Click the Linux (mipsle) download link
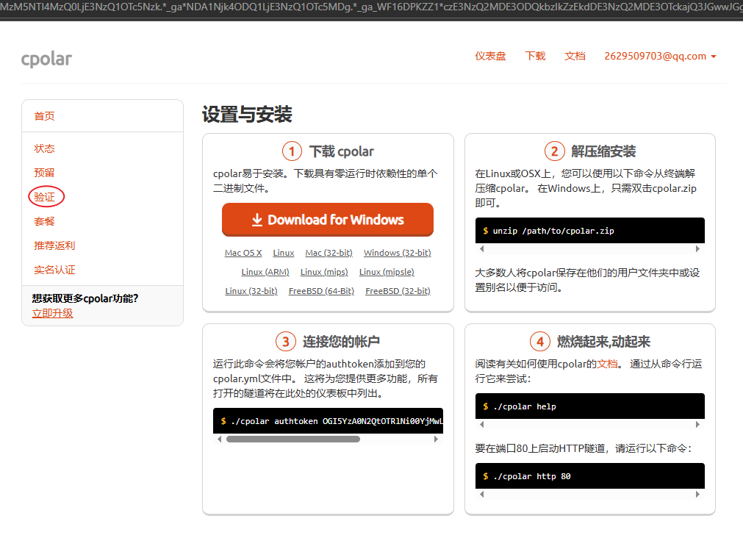Viewport: 743px width, 560px height. pyautogui.click(x=387, y=272)
